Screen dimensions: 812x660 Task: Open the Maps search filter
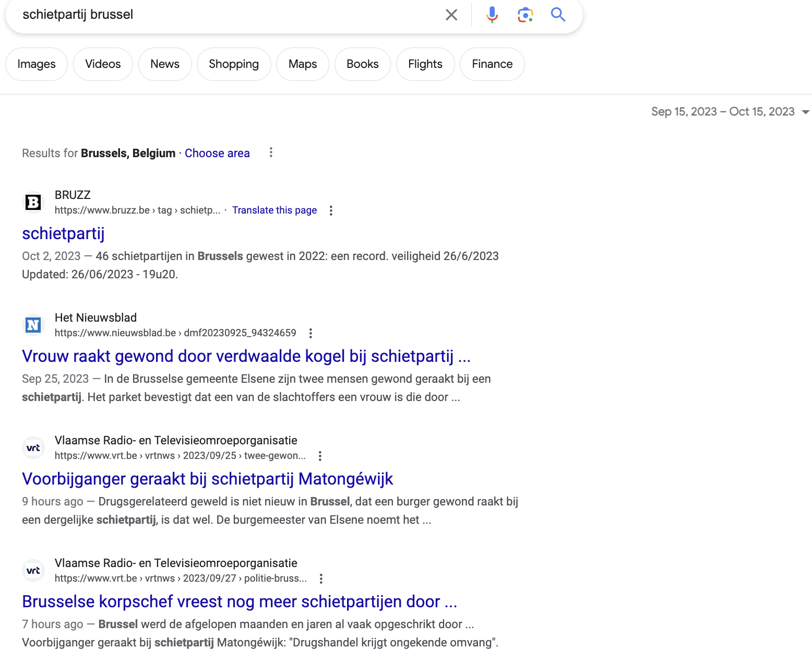click(x=303, y=64)
